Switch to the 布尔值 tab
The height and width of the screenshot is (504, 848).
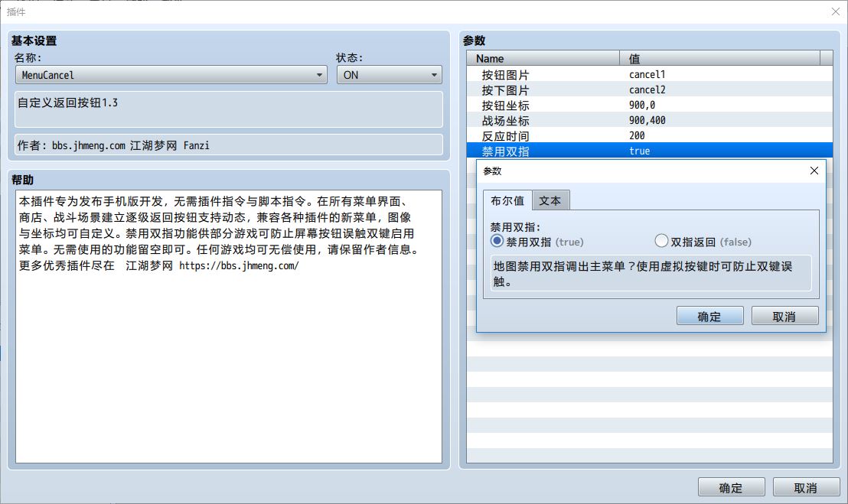click(x=507, y=200)
